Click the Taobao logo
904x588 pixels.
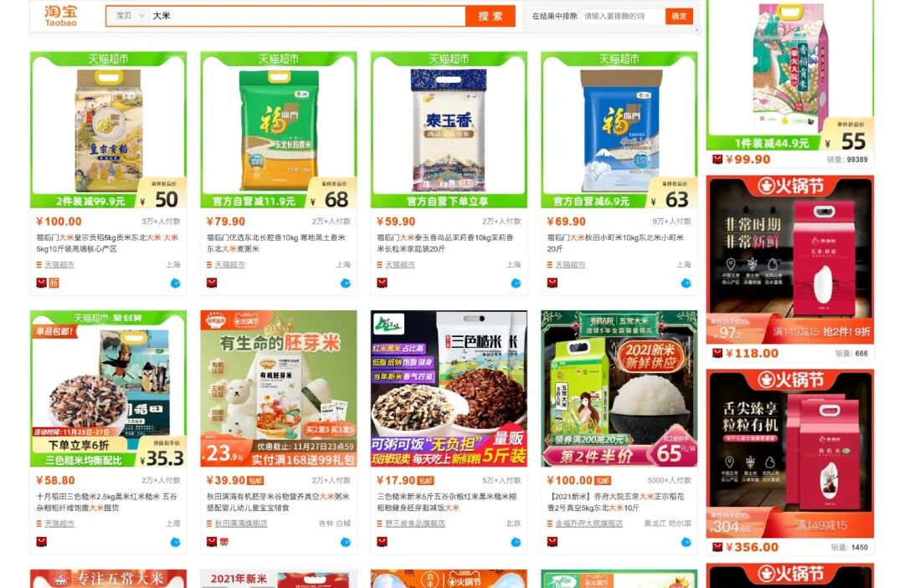tap(60, 15)
